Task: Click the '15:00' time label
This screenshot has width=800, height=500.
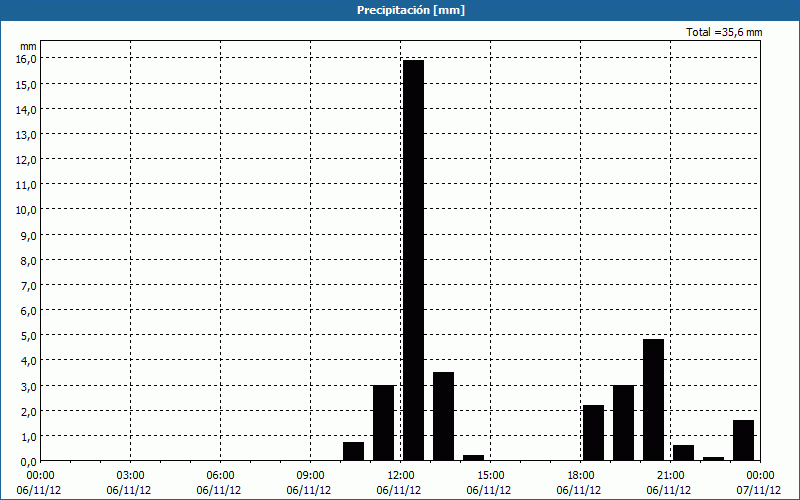Action: 490,476
